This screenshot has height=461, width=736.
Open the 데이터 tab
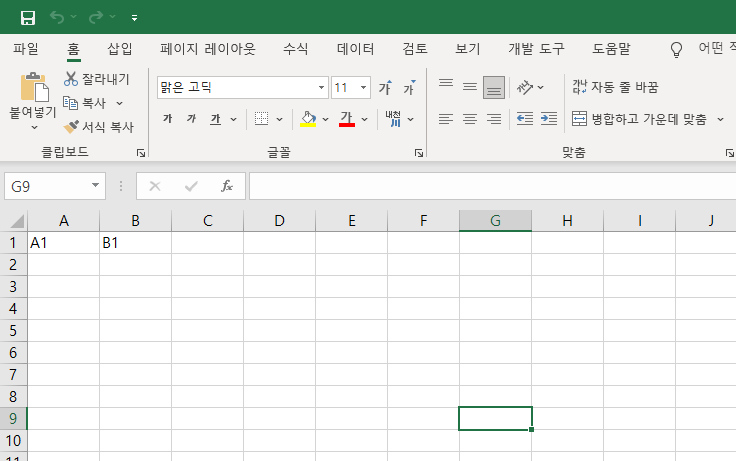355,49
